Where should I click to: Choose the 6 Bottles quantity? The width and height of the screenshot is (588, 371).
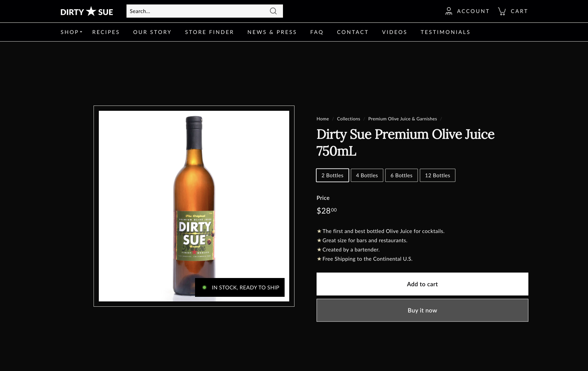(401, 175)
